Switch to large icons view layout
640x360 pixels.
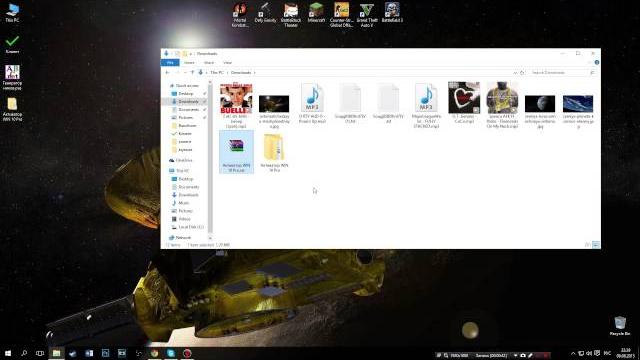[x=596, y=244]
